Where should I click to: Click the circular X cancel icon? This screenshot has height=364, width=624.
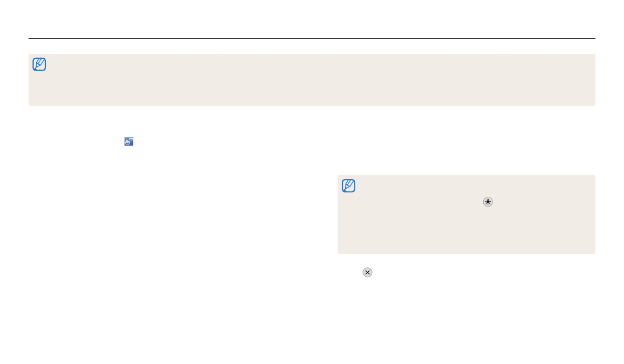click(x=367, y=272)
